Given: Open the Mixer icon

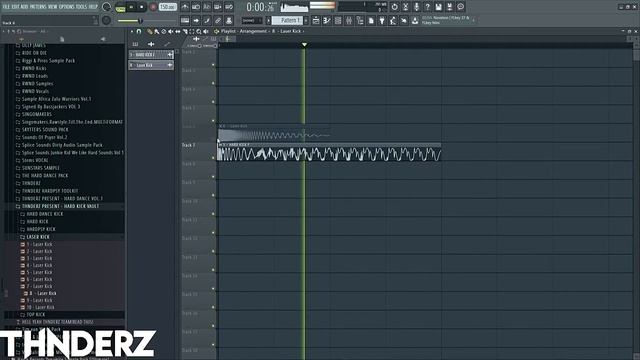Looking at the screenshot, I should click(x=349, y=20).
